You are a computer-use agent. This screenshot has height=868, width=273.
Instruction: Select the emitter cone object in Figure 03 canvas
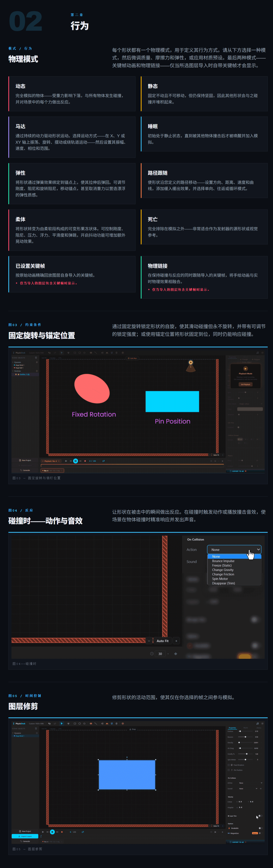[x=191, y=366]
